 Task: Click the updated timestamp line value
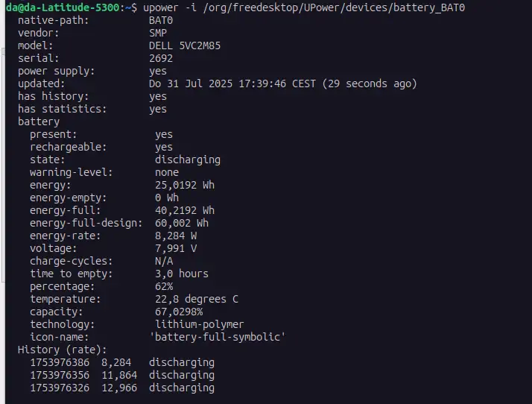pos(282,83)
